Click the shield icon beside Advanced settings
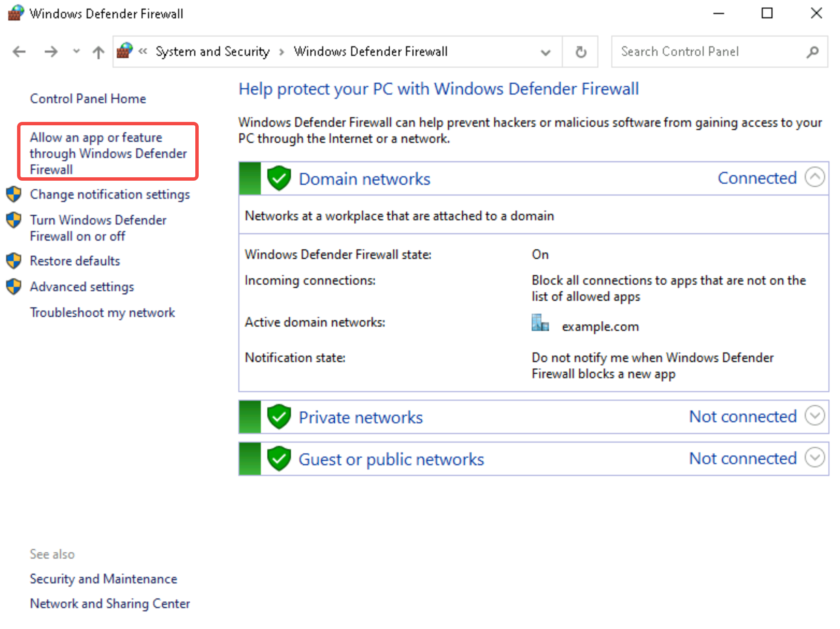Screen dimensions: 840x629 click(x=14, y=287)
